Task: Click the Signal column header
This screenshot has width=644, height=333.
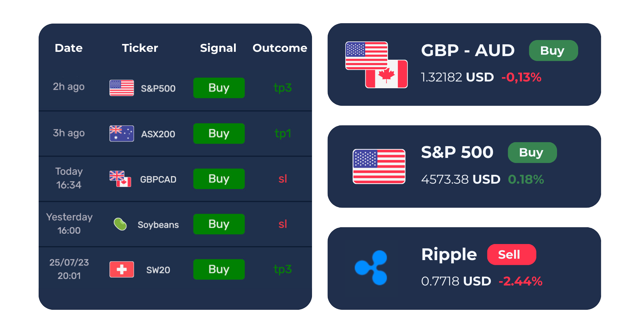Action: pos(218,48)
